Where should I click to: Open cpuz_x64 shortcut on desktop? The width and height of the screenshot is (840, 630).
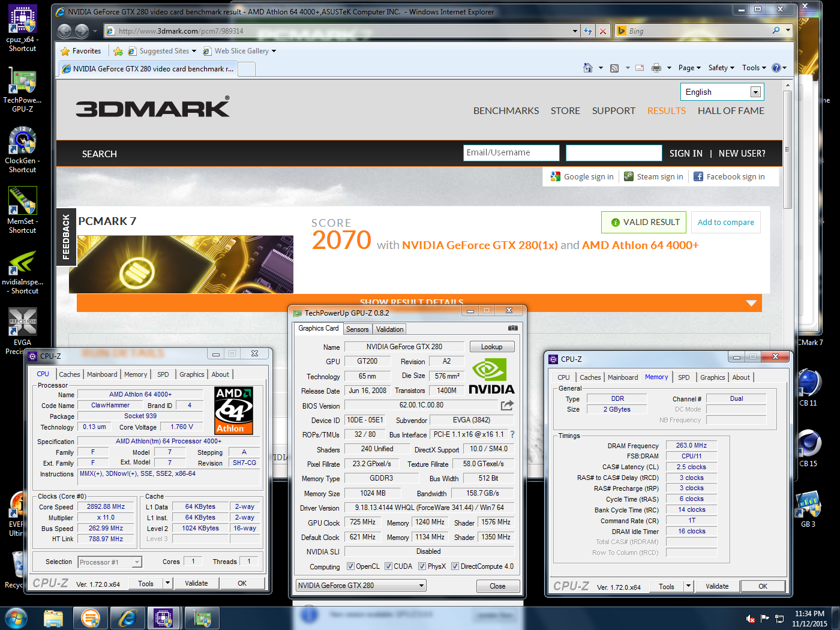(x=22, y=28)
